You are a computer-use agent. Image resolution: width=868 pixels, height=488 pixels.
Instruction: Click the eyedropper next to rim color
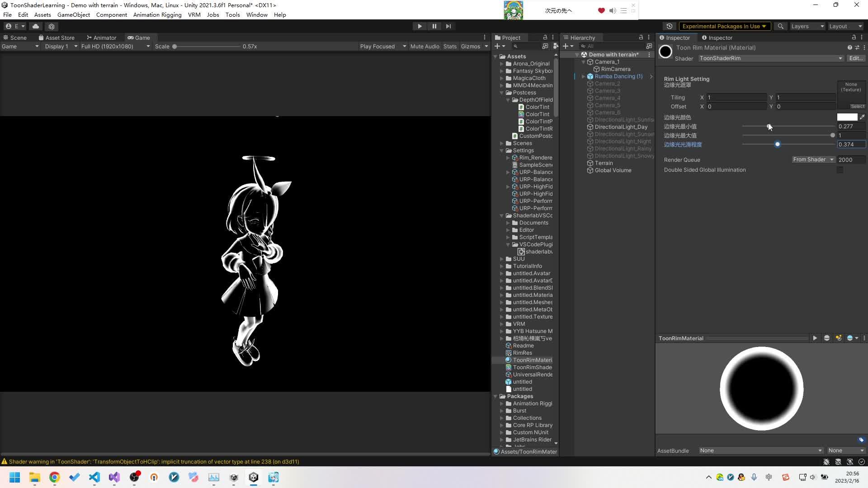862,117
